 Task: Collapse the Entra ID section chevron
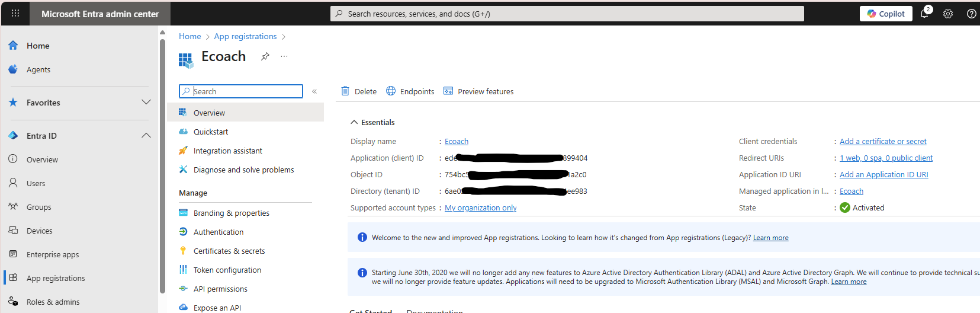(x=146, y=135)
